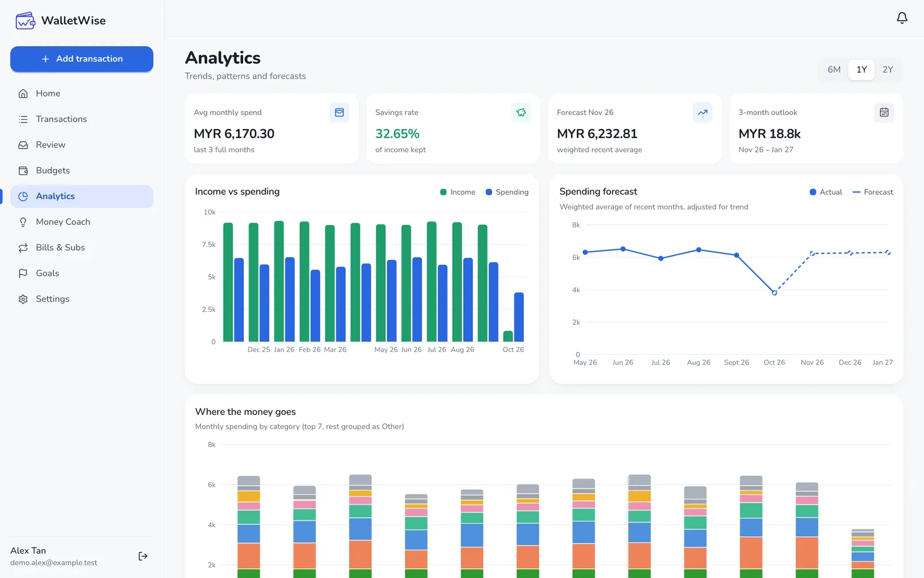Click the WalletWise logo icon
Image resolution: width=924 pixels, height=578 pixels.
pos(25,21)
